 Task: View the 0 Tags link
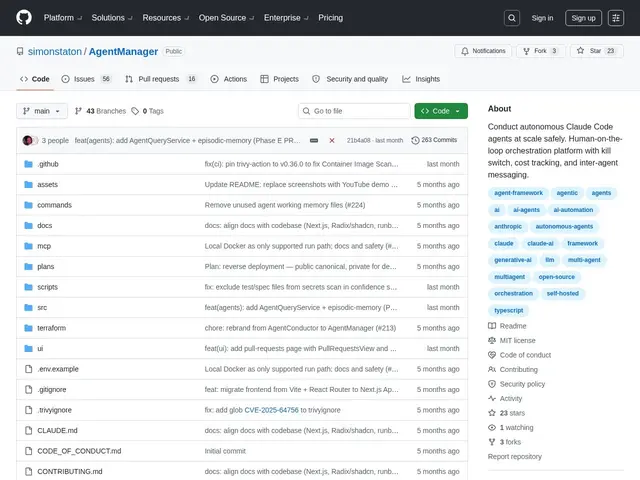click(x=147, y=111)
